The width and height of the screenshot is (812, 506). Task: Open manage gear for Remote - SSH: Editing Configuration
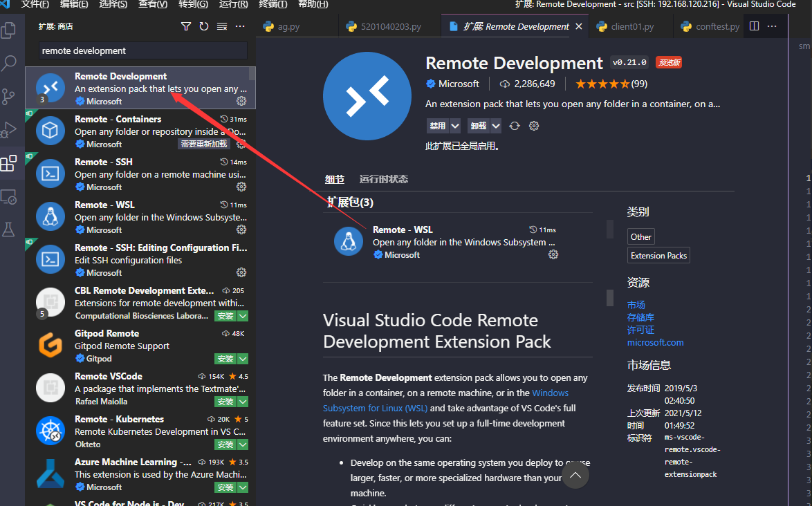click(x=241, y=272)
